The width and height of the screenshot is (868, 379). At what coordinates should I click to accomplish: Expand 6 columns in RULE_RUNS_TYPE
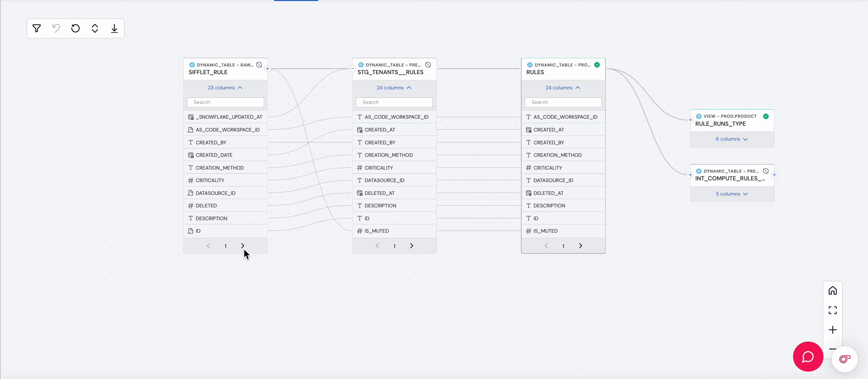point(732,139)
